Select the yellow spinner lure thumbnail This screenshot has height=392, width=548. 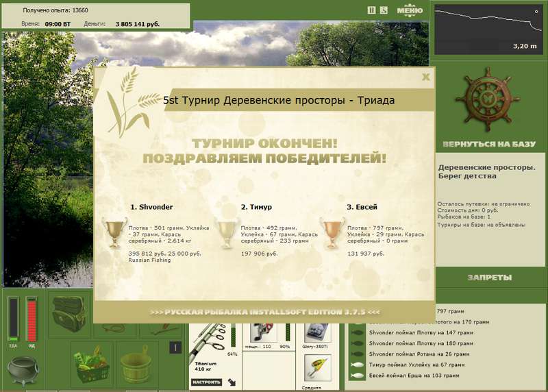(x=317, y=368)
